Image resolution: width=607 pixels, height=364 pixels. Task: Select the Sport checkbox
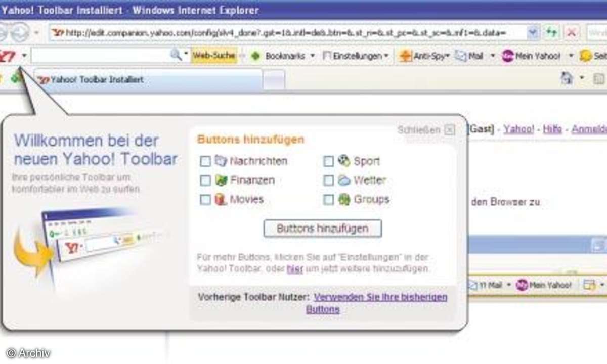(x=329, y=161)
